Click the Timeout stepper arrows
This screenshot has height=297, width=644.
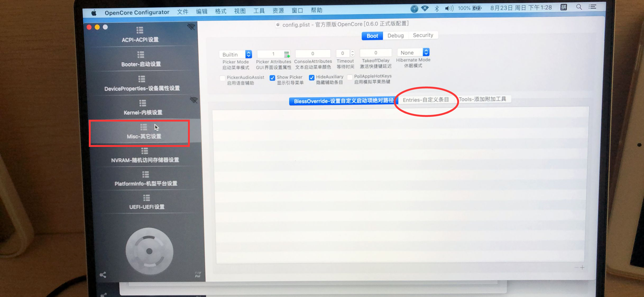click(352, 53)
